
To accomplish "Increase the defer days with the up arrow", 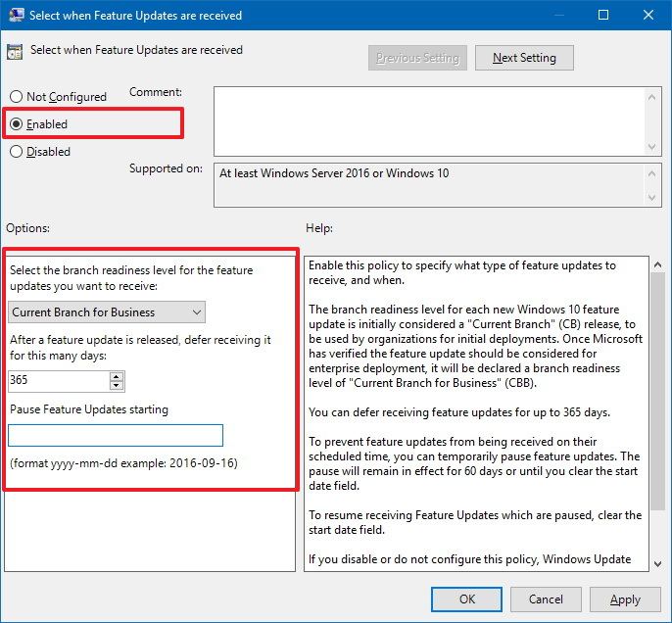I will 118,376.
